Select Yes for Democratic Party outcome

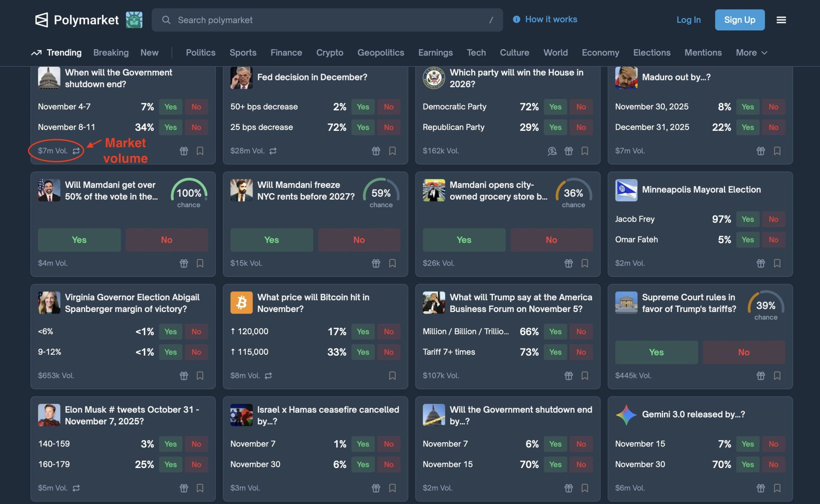555,107
